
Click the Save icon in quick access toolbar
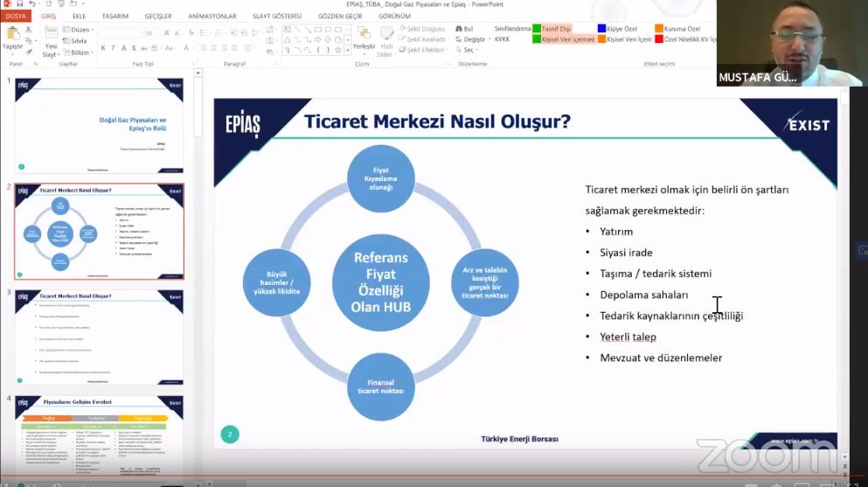(19, 3)
